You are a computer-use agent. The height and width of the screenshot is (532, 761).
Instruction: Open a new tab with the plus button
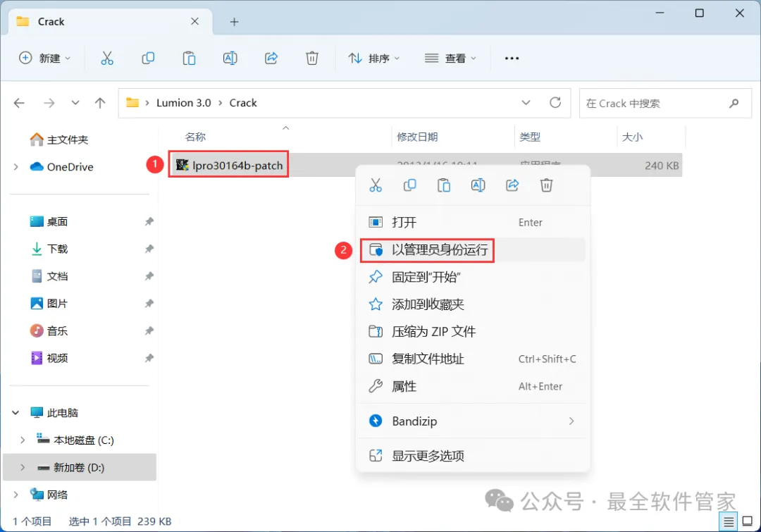click(234, 22)
